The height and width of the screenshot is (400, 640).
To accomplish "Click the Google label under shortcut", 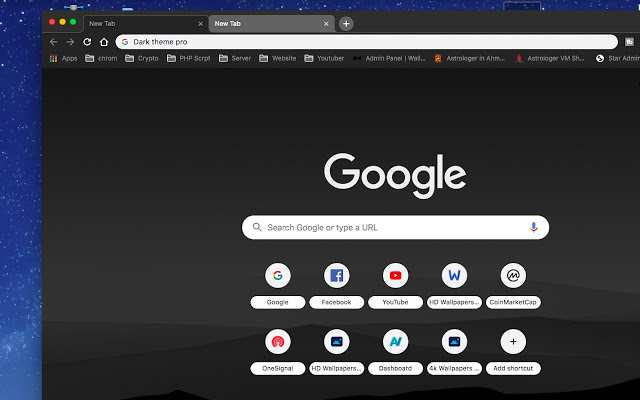I will [278, 302].
